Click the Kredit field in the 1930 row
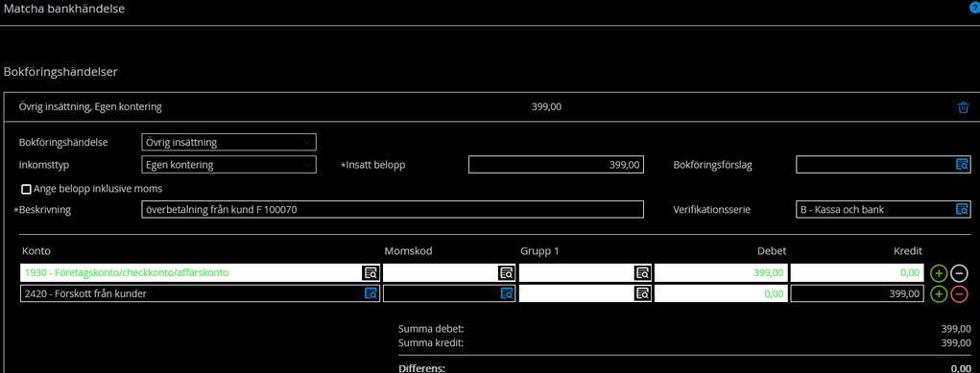980x373 pixels. coord(857,272)
